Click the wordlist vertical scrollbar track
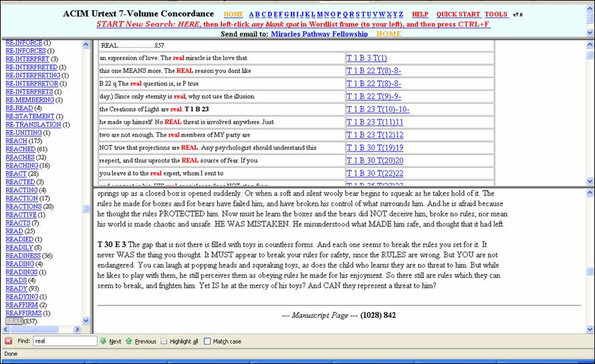 pos(86,200)
